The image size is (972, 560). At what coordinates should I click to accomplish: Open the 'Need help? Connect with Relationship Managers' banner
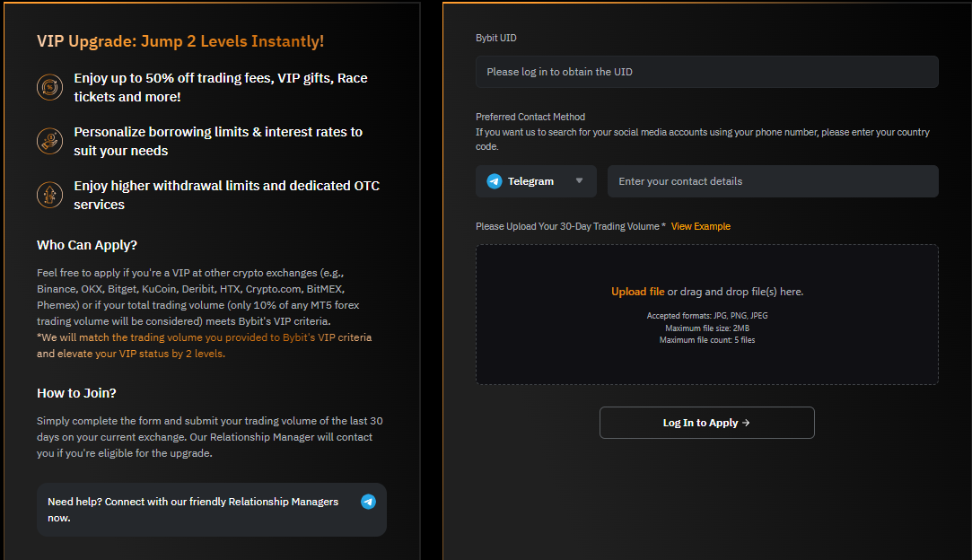pos(212,510)
